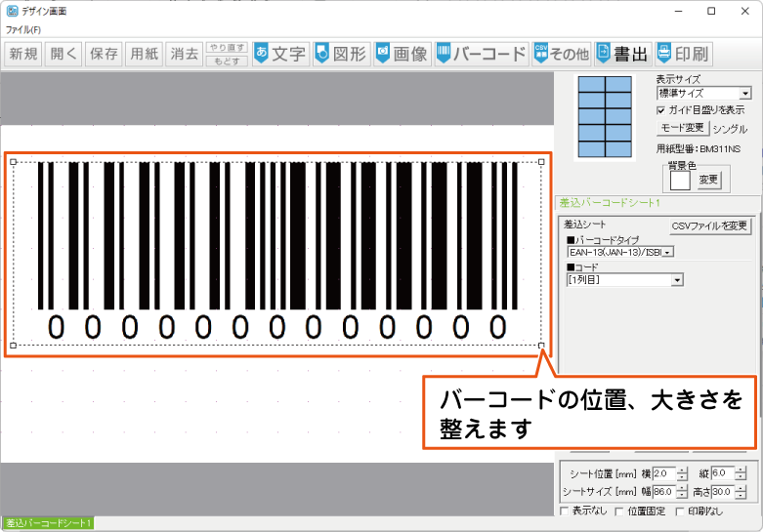
Task: Click the シート位置 横 input field
Action: tap(664, 473)
